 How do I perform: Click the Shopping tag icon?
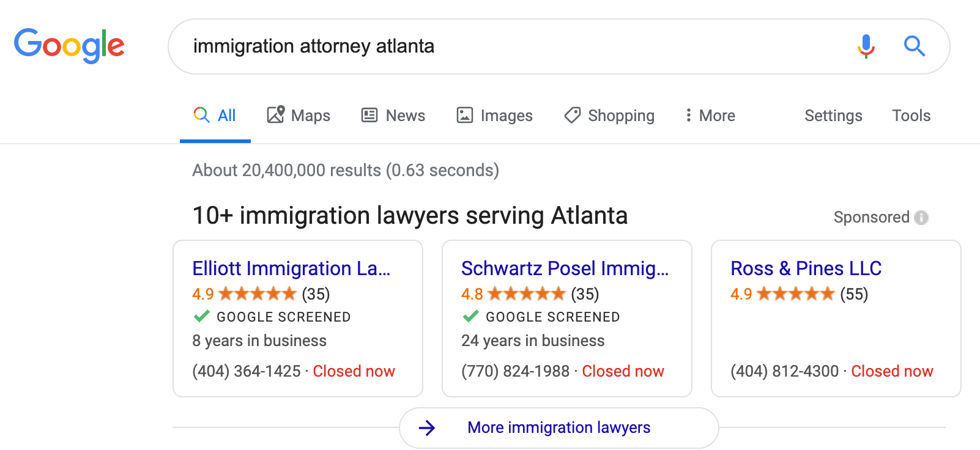573,115
